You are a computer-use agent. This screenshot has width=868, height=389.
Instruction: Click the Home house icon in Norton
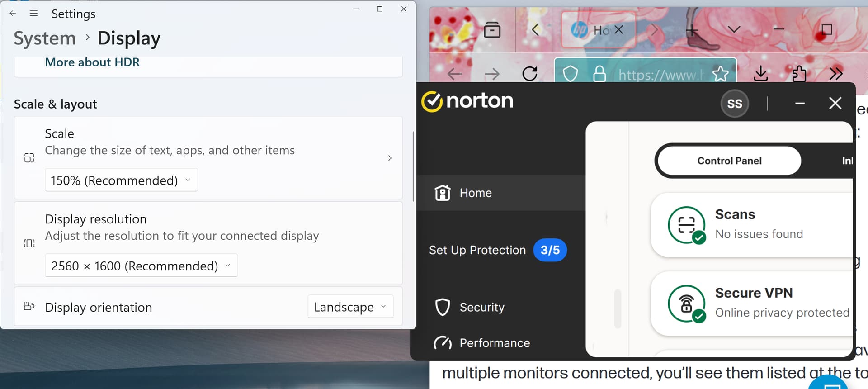(443, 193)
